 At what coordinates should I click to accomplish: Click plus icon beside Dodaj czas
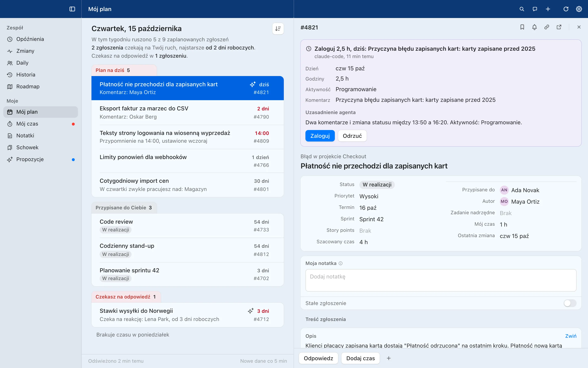389,358
